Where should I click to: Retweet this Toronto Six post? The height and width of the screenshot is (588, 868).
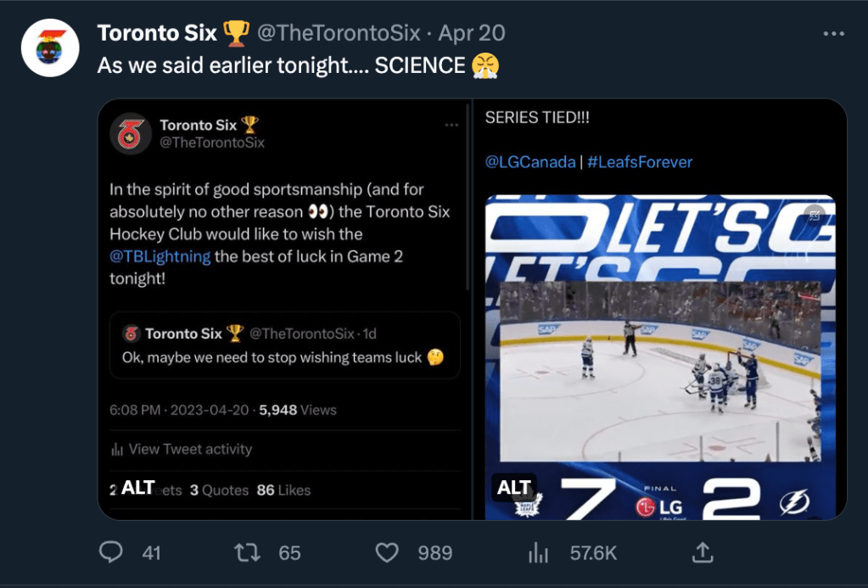coord(247,552)
